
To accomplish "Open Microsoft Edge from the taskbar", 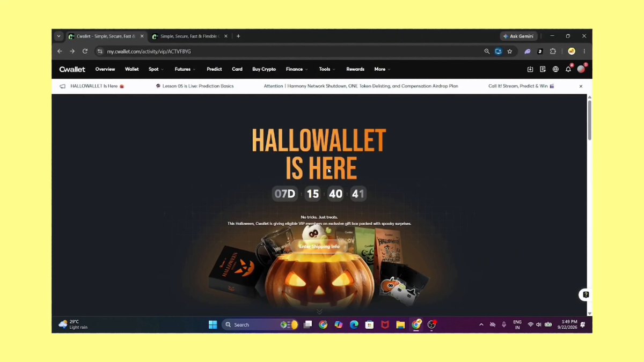I will tap(354, 324).
